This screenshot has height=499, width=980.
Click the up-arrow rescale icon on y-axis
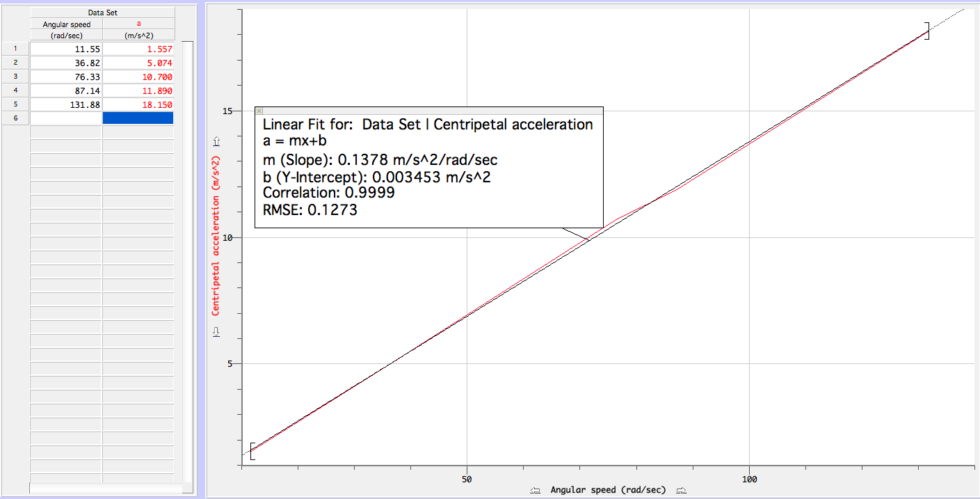(x=216, y=141)
